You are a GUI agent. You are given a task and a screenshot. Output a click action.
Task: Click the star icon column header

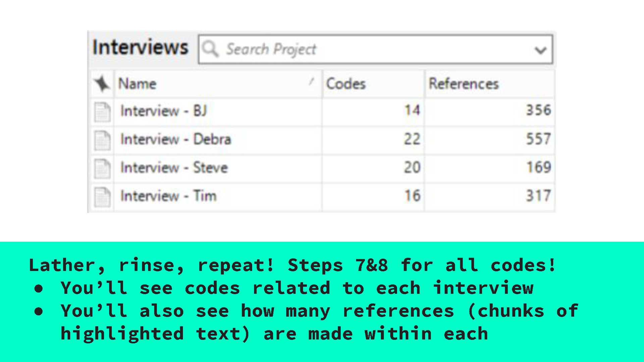click(102, 84)
